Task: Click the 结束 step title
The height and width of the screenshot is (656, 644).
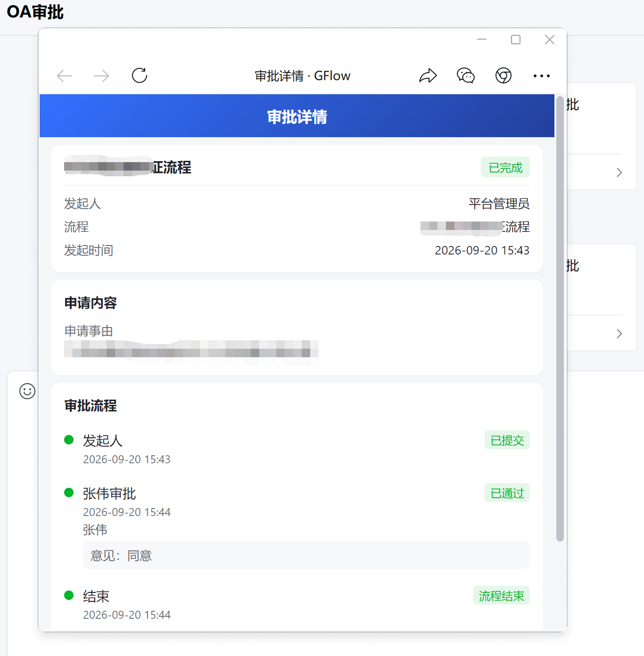Action: (x=96, y=596)
